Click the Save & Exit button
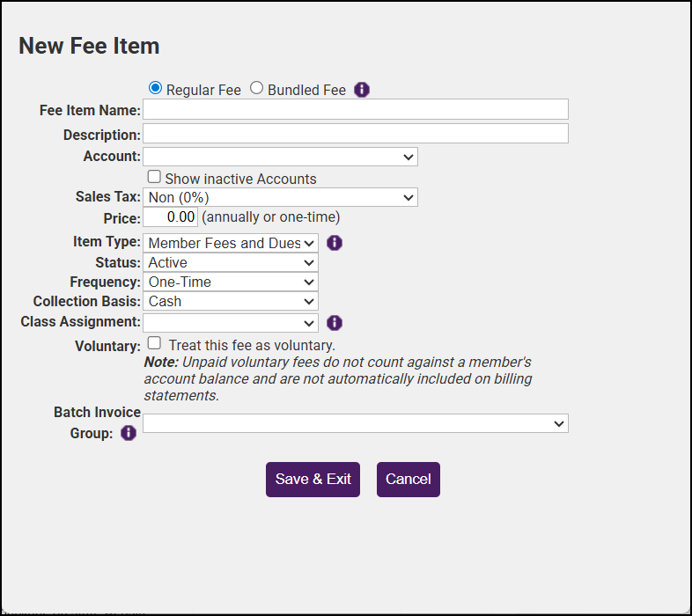This screenshot has height=616, width=692. tap(313, 480)
